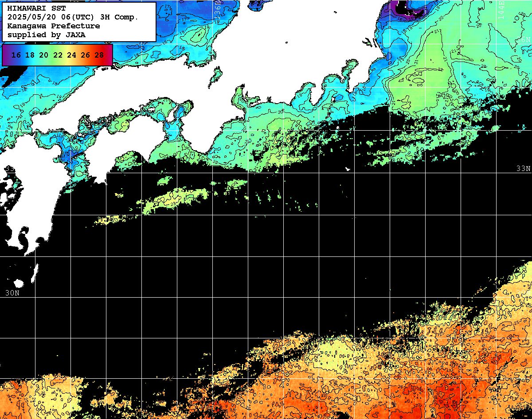
Task: Click the date "2025/05/20 06(UTC) 3H Comp."
Action: click(73, 17)
